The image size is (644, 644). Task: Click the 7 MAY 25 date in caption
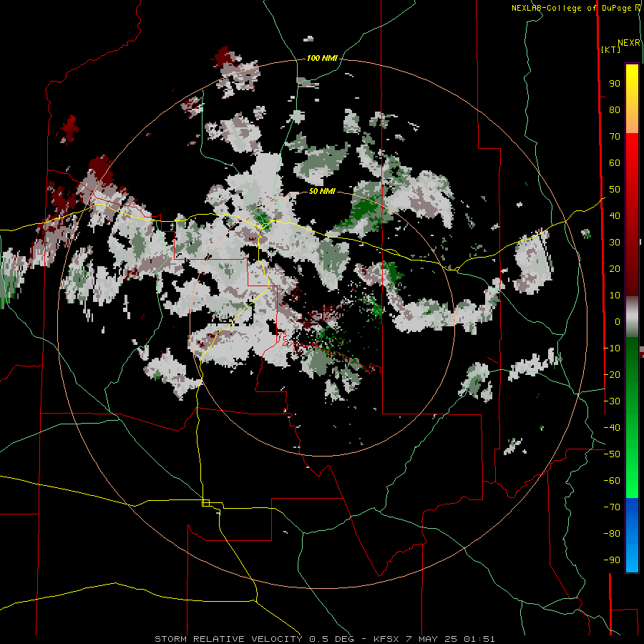(431, 639)
